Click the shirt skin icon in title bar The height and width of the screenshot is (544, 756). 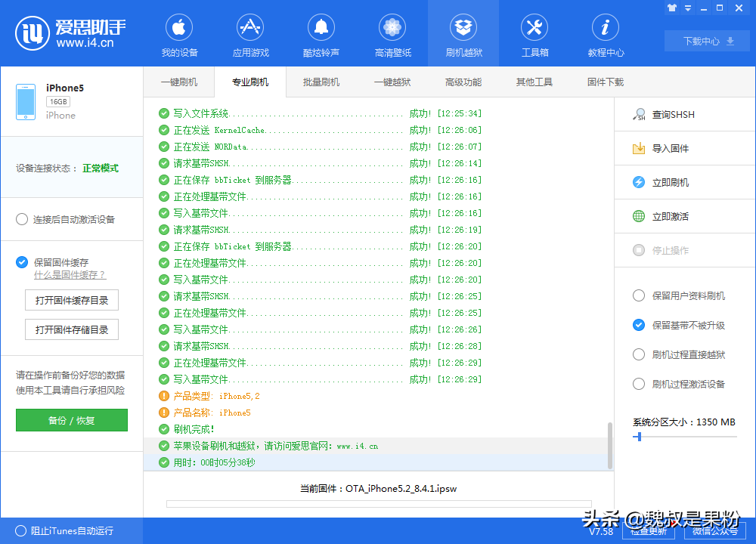671,8
